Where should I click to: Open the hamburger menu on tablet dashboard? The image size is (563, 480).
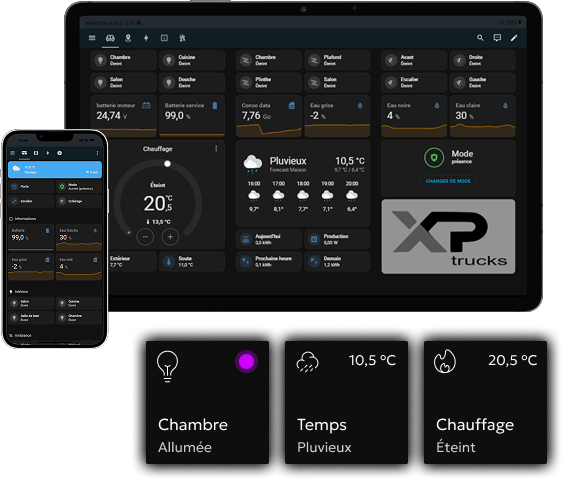click(x=92, y=38)
